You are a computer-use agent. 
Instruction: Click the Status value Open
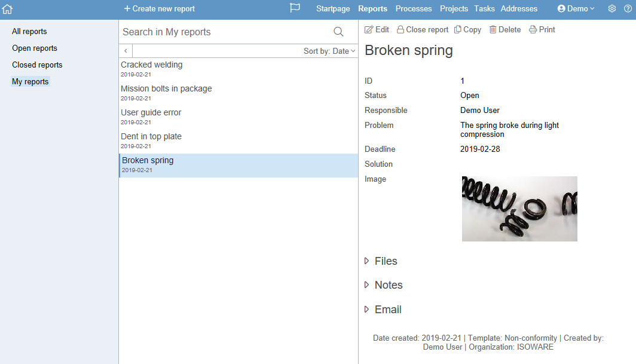click(x=470, y=96)
